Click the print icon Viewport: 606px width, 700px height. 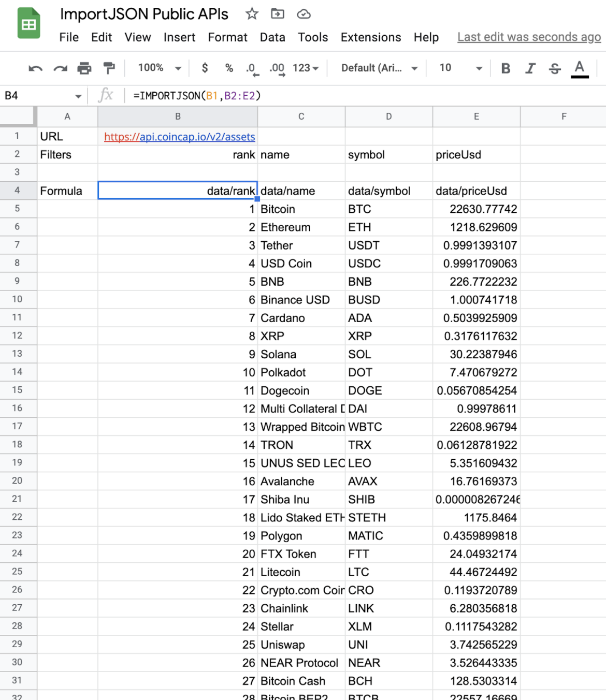coord(84,68)
